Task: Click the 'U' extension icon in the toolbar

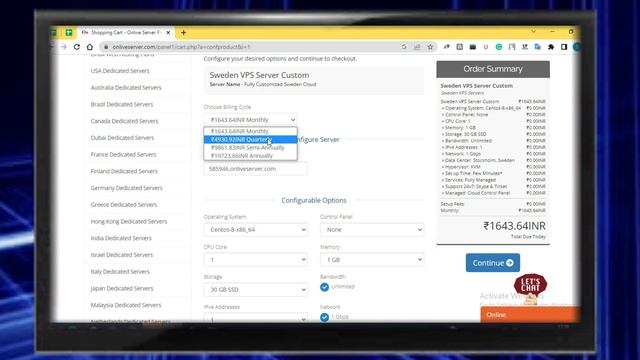Action: click(486, 47)
